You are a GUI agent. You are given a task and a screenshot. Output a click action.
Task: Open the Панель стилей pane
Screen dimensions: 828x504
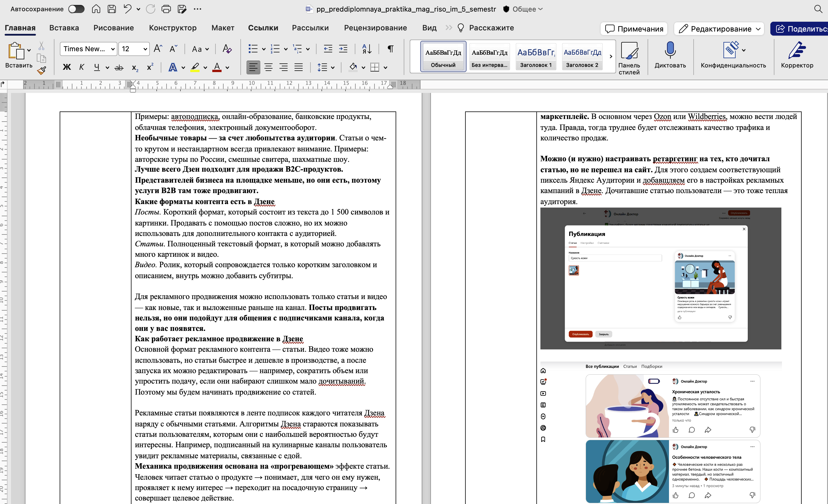(629, 58)
